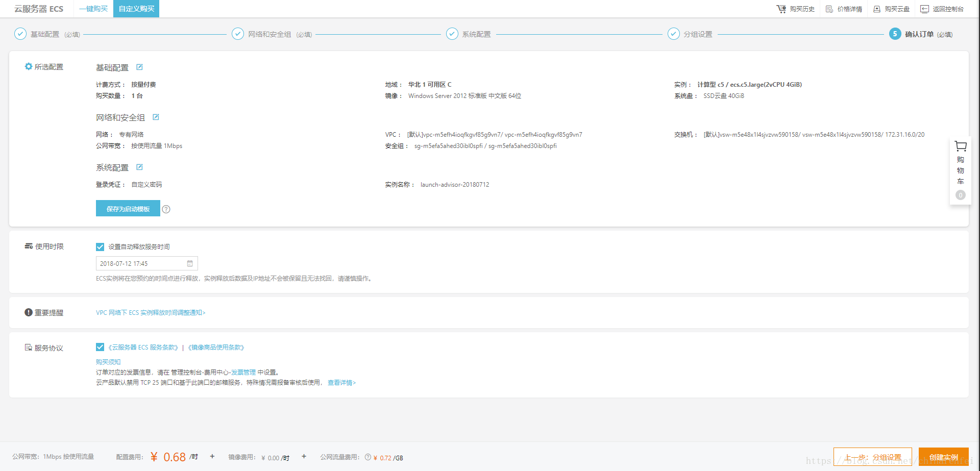Toggle the 服务协议 terms agreement checkbox
The image size is (980, 471).
(100, 347)
